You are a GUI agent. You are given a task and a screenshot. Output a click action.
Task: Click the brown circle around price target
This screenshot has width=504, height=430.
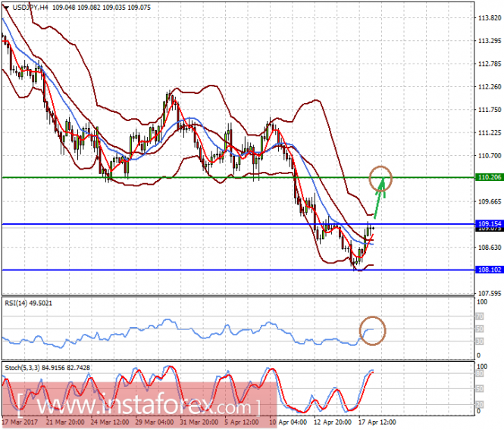coord(380,179)
